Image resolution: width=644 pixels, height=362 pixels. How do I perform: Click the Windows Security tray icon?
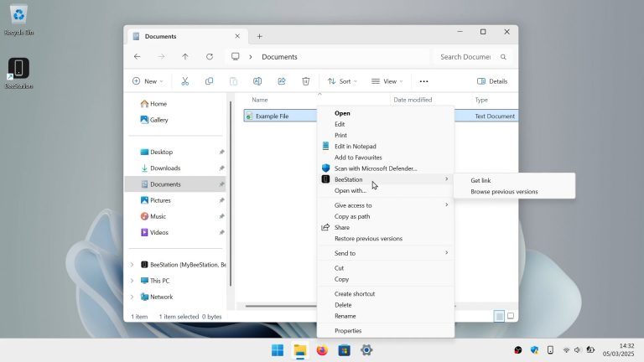(x=534, y=349)
